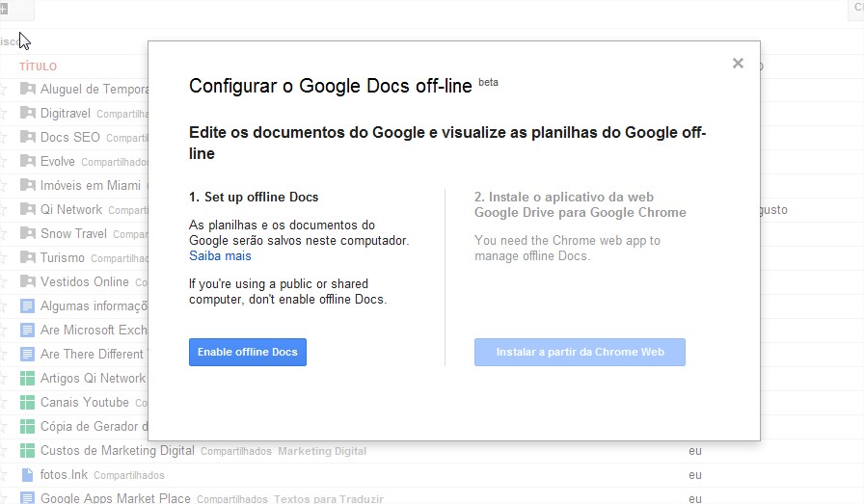The height and width of the screenshot is (504, 864).
Task: Click the Algumas informações document icon
Action: tap(27, 305)
